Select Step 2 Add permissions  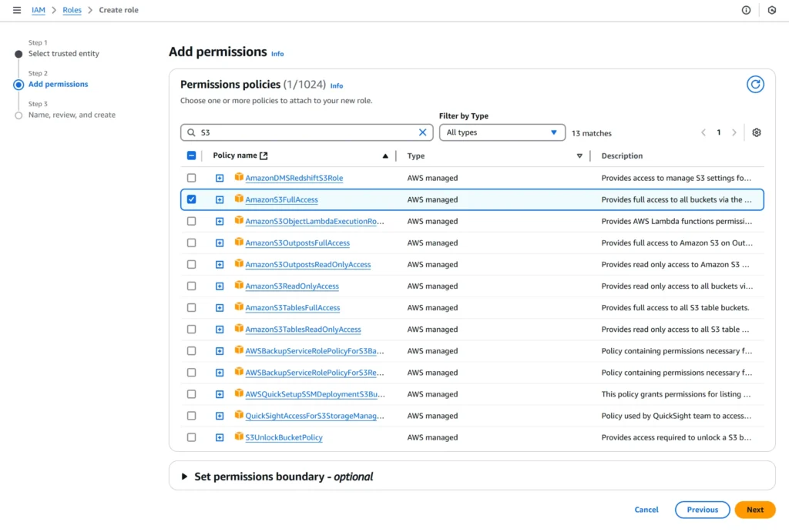click(x=58, y=84)
